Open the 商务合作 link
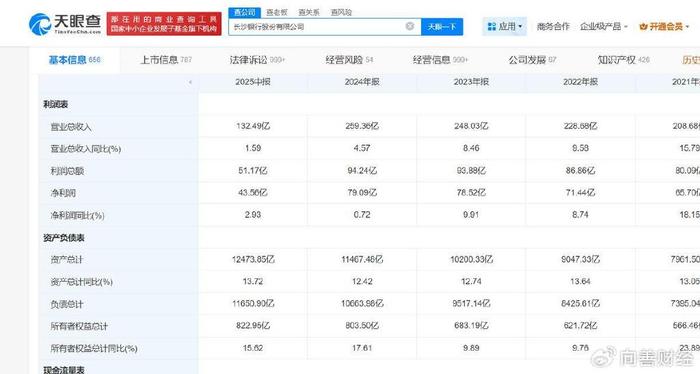Screen dimensions: 700x374 tap(553, 27)
